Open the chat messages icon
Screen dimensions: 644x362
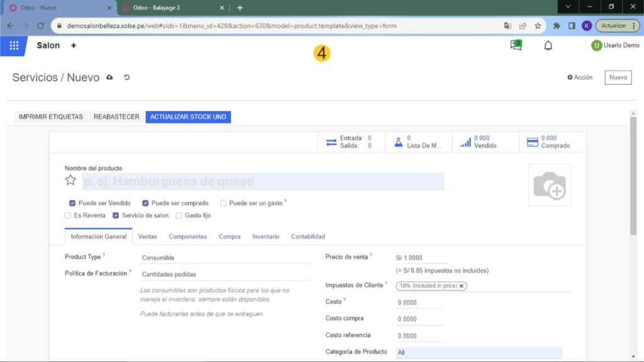point(516,45)
